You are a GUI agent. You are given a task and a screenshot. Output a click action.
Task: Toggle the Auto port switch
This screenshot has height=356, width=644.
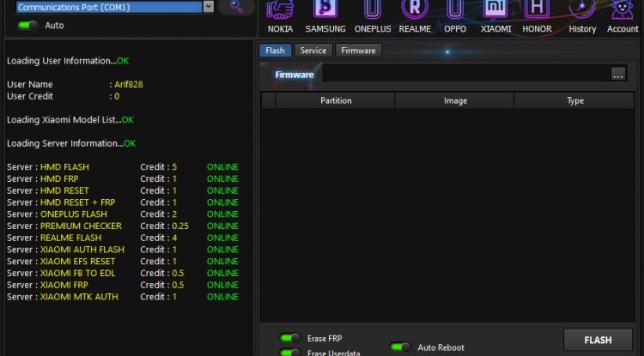pyautogui.click(x=27, y=26)
